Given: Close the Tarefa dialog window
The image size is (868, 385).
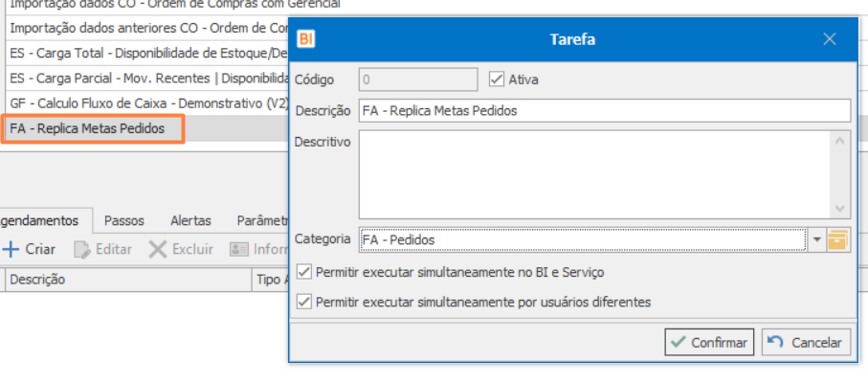Looking at the screenshot, I should pos(830,39).
